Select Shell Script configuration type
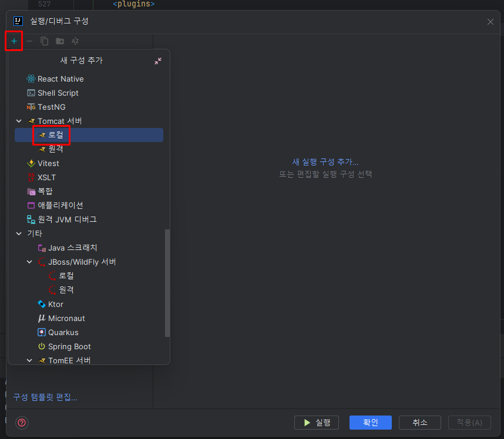The image size is (504, 439). pos(58,93)
